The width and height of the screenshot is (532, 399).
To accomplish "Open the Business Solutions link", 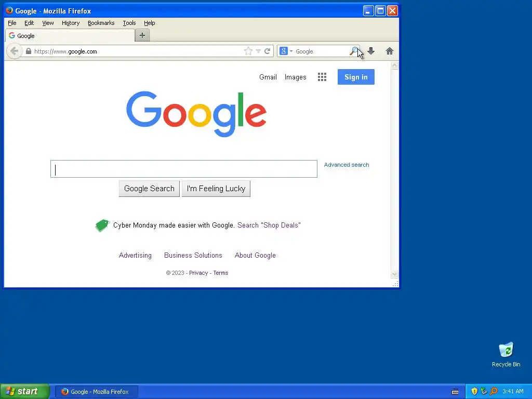I will (193, 256).
